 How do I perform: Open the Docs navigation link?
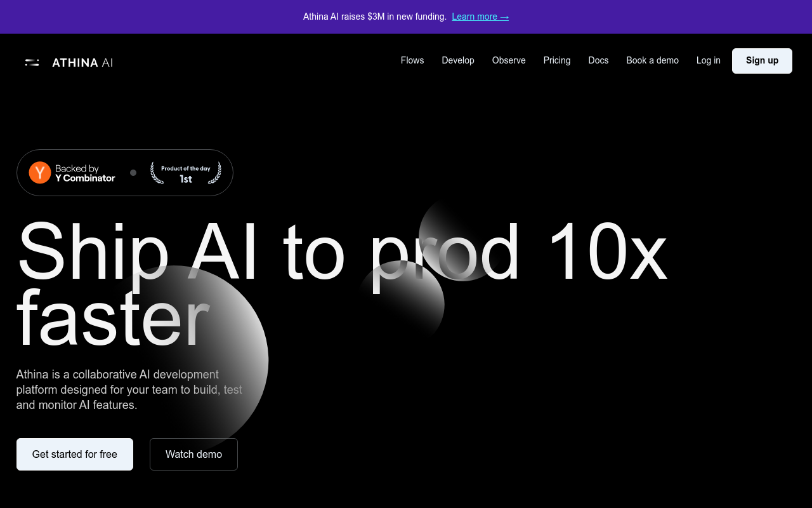click(598, 60)
